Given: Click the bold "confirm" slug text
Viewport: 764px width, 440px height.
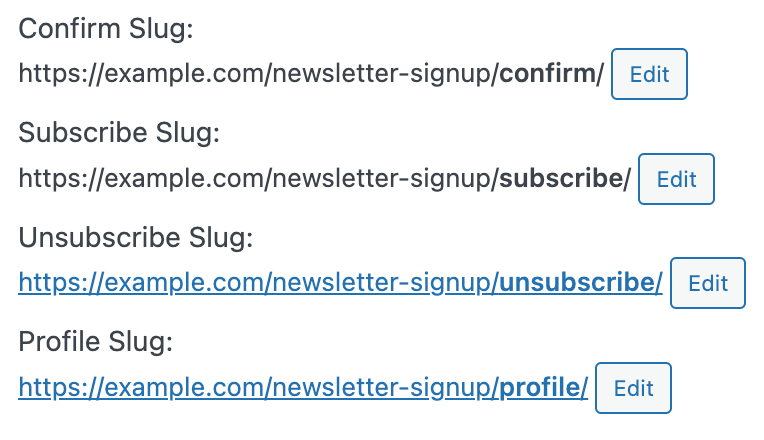Looking at the screenshot, I should (547, 75).
